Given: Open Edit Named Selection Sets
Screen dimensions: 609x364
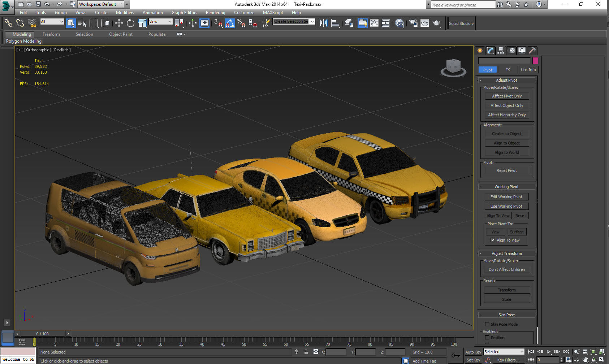Looking at the screenshot, I should pyautogui.click(x=266, y=23).
